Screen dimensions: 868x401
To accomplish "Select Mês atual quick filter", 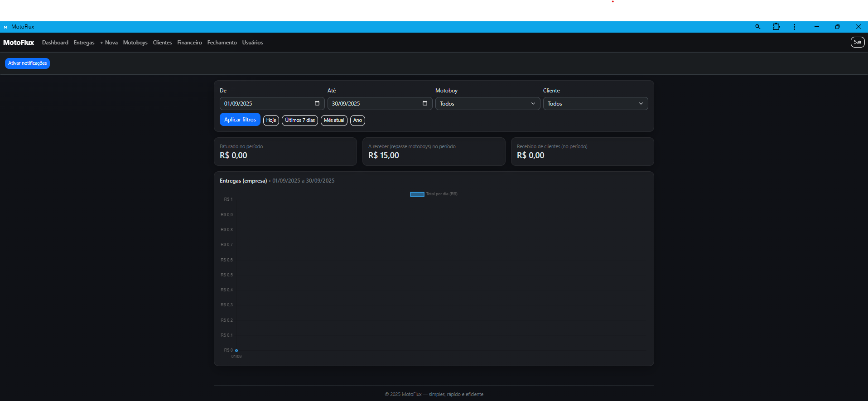I will [334, 121].
